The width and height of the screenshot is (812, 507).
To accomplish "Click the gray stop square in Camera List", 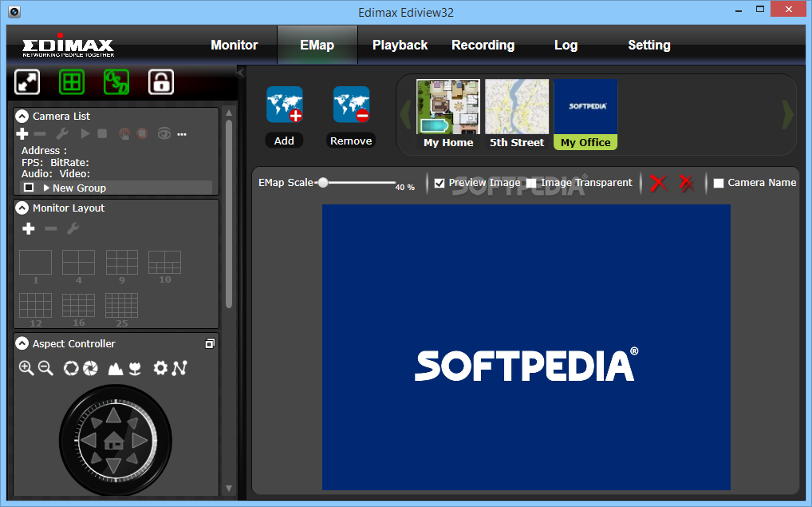I will tap(102, 134).
